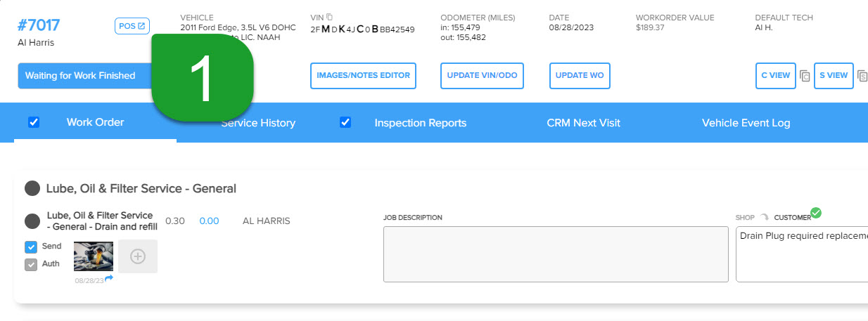
Task: Click the customer note field about Drain Plug
Action: tap(802, 254)
